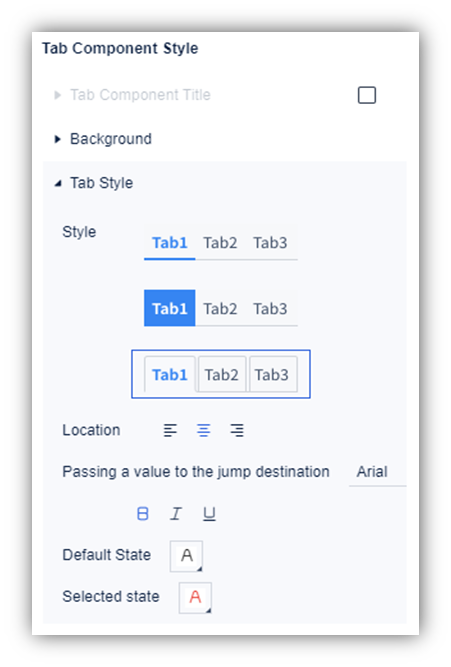
Task: Toggle italic font formatting
Action: [176, 514]
